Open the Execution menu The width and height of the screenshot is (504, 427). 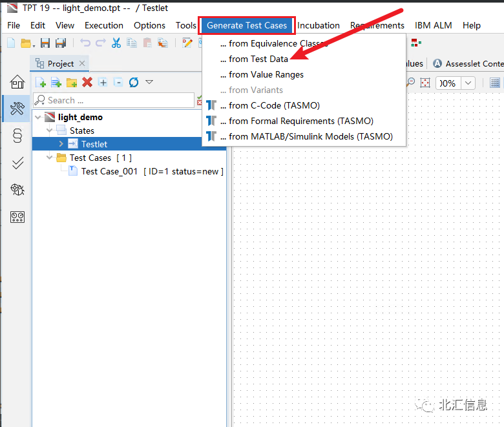104,25
